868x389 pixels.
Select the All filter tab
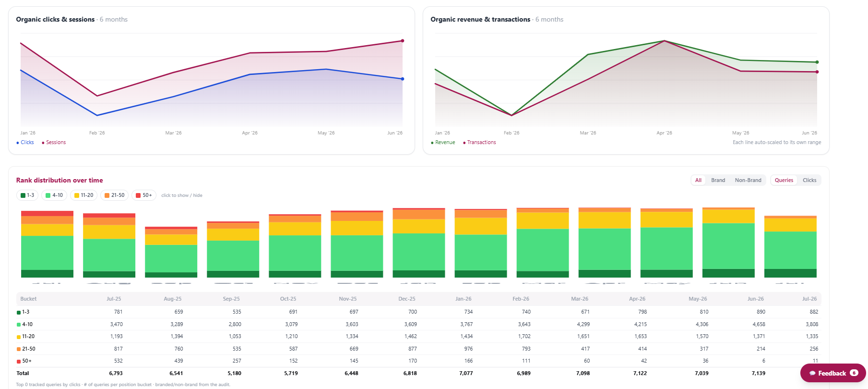(x=698, y=180)
